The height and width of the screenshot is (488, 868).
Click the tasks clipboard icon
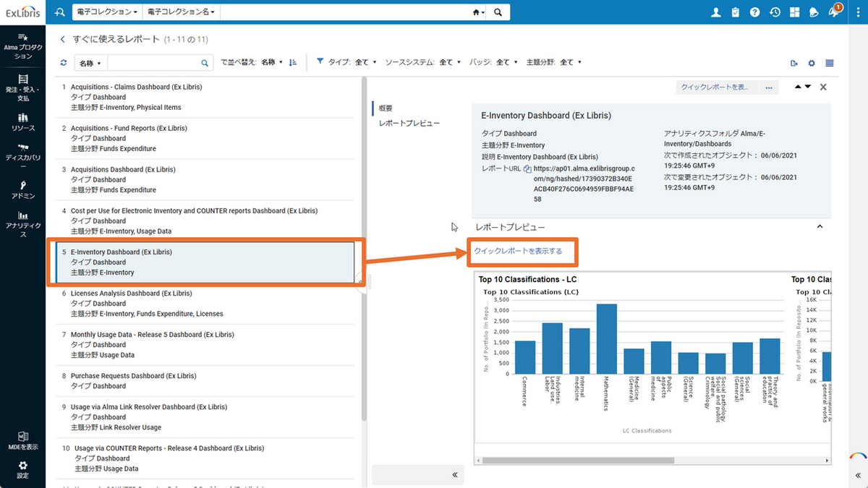736,12
